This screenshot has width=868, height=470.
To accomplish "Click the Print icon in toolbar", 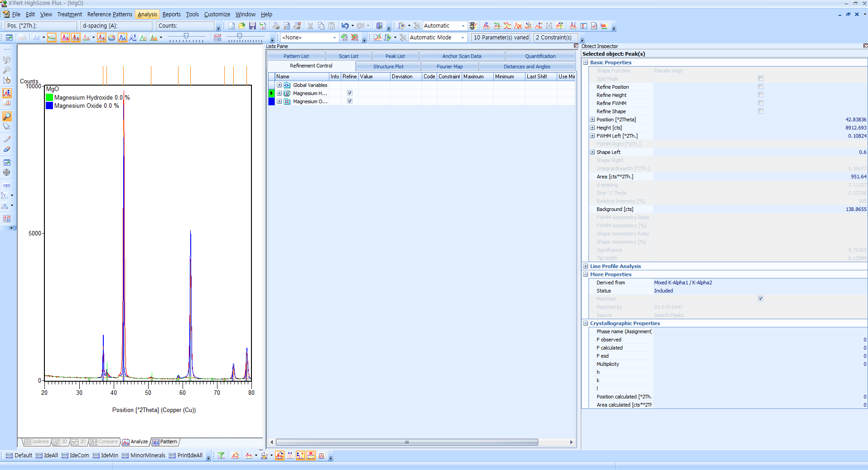I will (276, 26).
